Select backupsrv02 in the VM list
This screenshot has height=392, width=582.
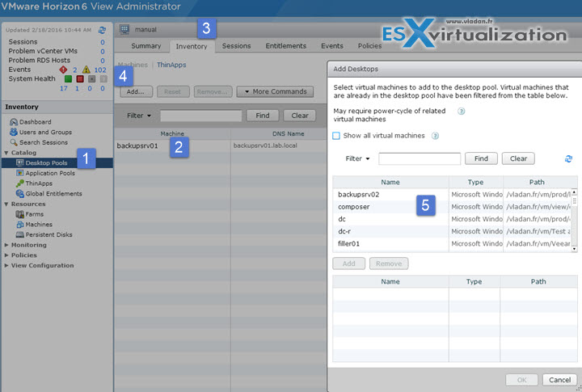tap(452, 195)
